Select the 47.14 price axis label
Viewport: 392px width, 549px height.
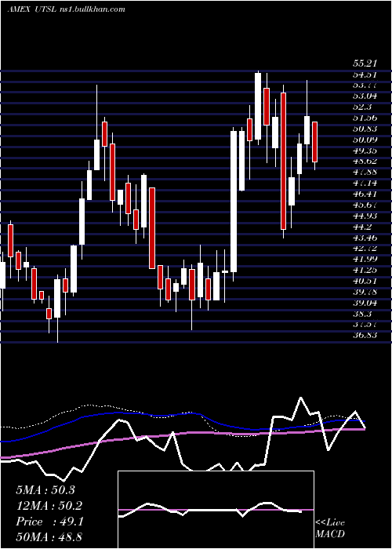[x=365, y=183]
